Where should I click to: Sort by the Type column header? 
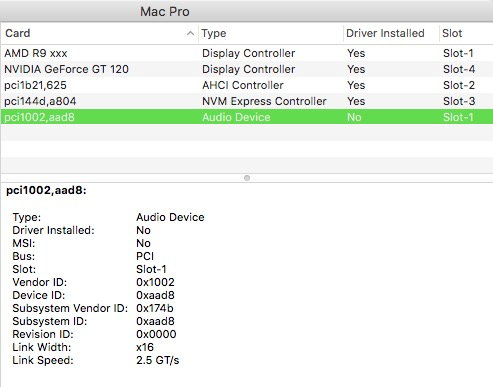click(x=271, y=33)
